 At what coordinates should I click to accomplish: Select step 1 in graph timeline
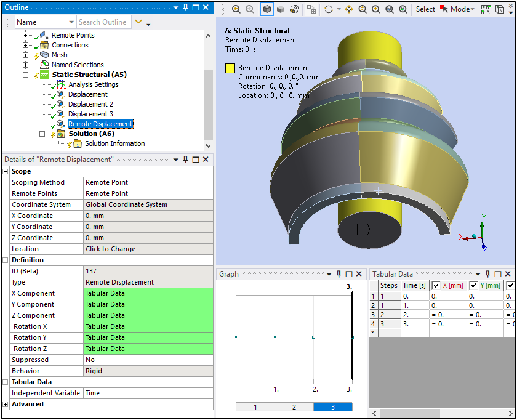pos(255,407)
